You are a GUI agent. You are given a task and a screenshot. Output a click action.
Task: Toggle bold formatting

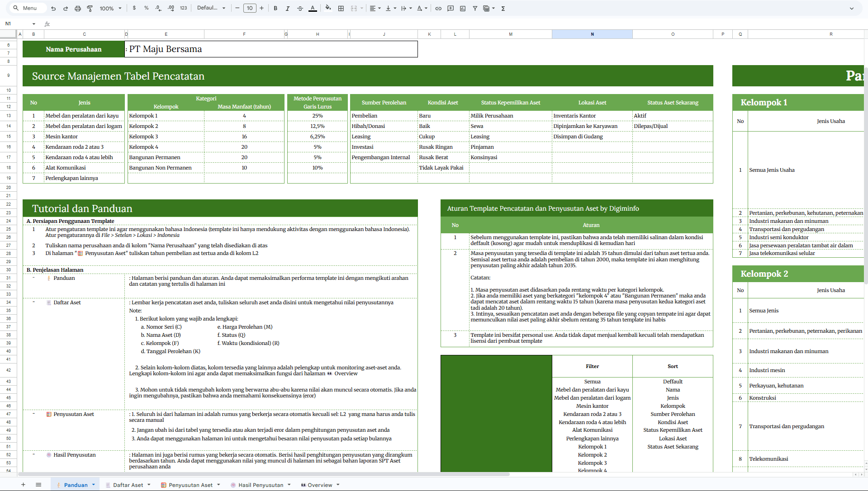point(275,8)
